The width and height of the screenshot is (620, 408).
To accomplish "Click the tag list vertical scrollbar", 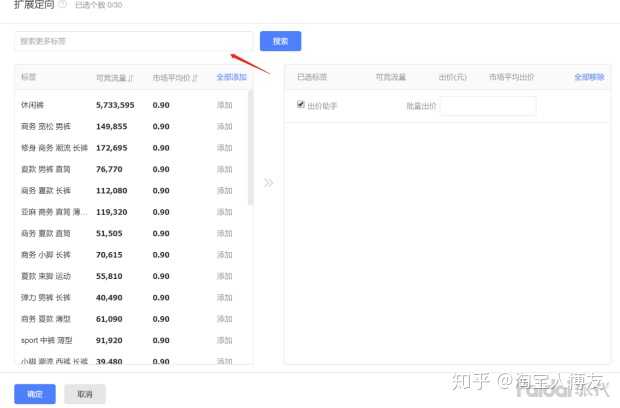I will pos(250,150).
